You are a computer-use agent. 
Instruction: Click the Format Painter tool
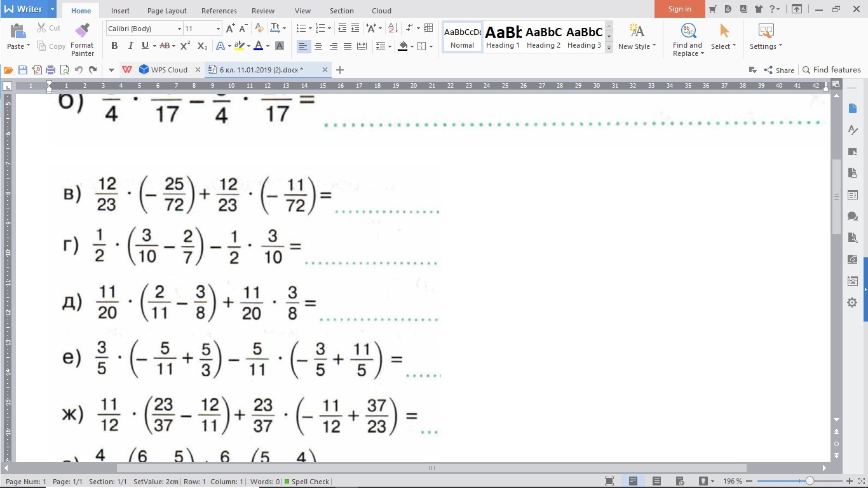tap(82, 39)
